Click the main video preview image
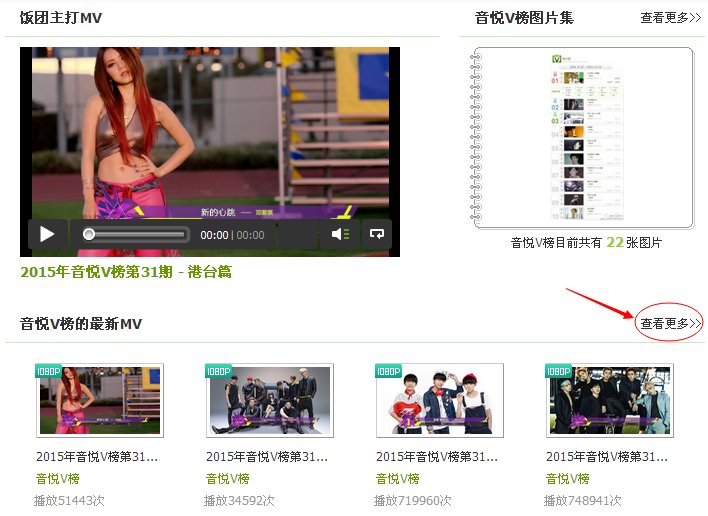 tap(210, 130)
